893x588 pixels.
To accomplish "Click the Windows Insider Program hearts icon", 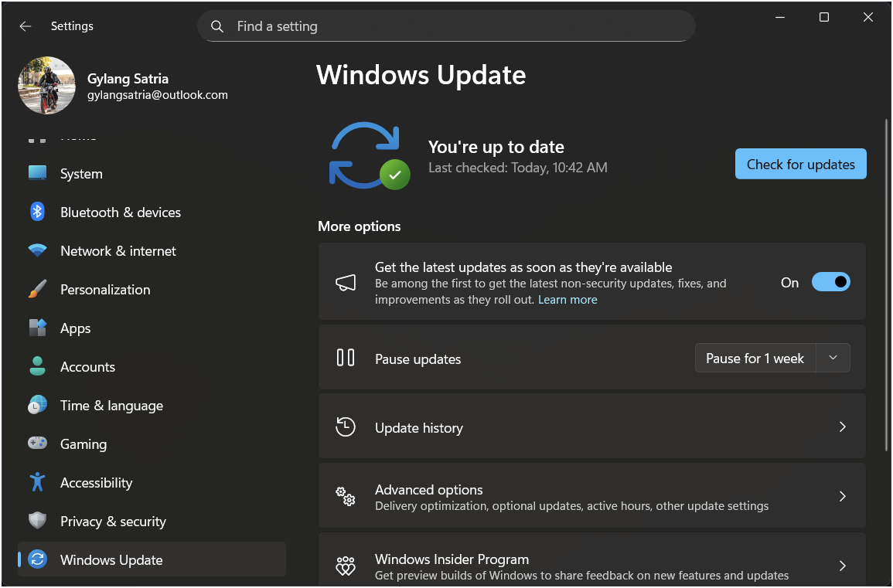I will 346,566.
